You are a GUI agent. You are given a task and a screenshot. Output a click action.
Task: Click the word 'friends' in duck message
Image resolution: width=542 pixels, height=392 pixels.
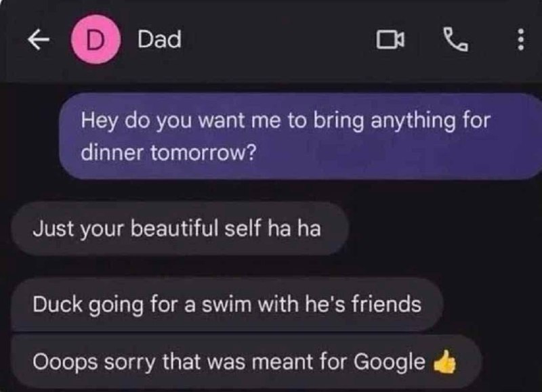[386, 304]
